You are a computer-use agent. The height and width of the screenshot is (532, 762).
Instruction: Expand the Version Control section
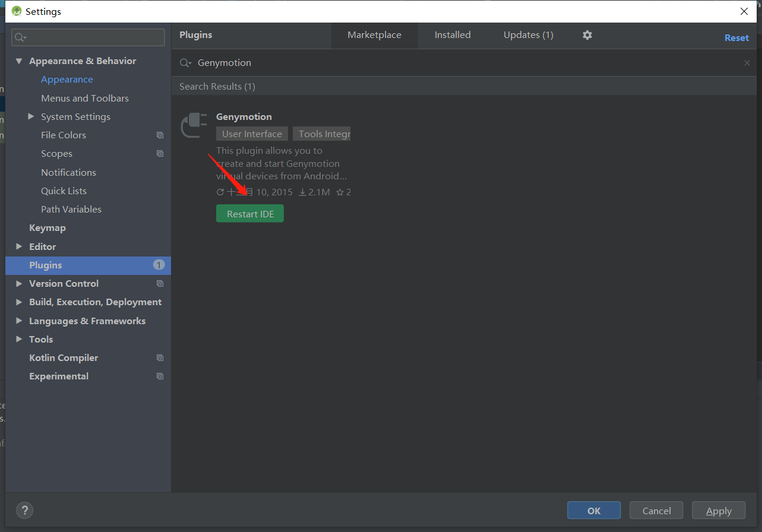tap(18, 283)
